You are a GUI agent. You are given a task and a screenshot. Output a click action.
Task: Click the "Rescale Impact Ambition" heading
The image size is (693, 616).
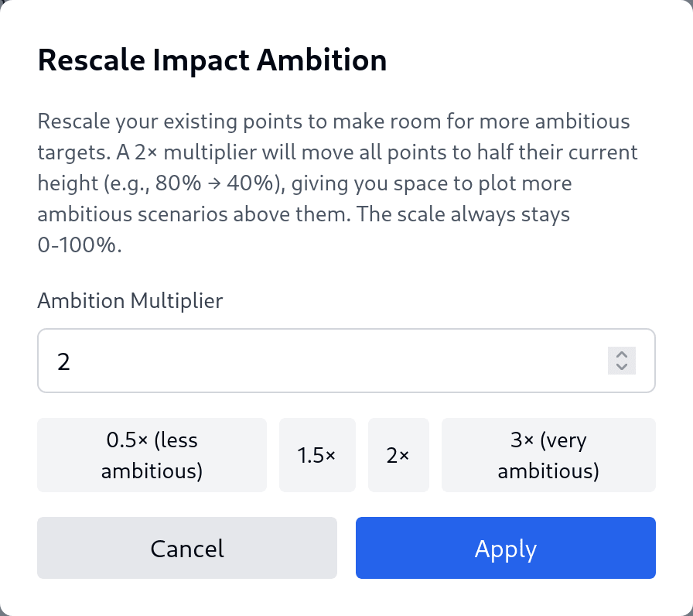coord(212,60)
